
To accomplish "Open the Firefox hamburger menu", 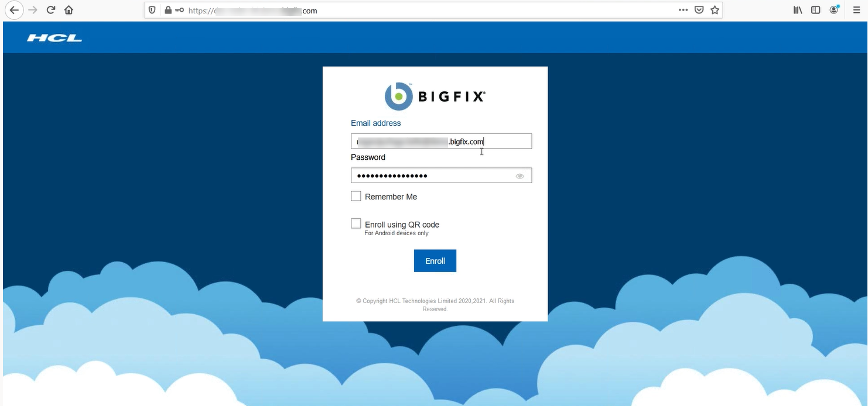I will click(856, 10).
